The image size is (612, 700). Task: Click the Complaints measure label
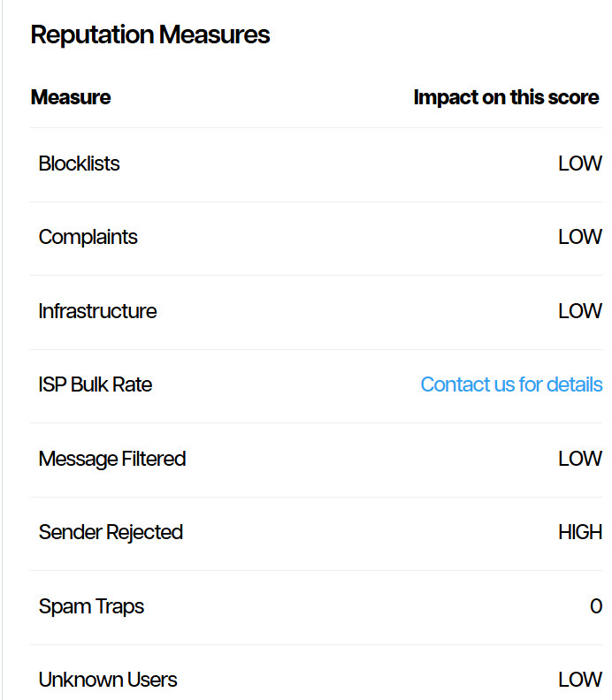[x=88, y=237]
